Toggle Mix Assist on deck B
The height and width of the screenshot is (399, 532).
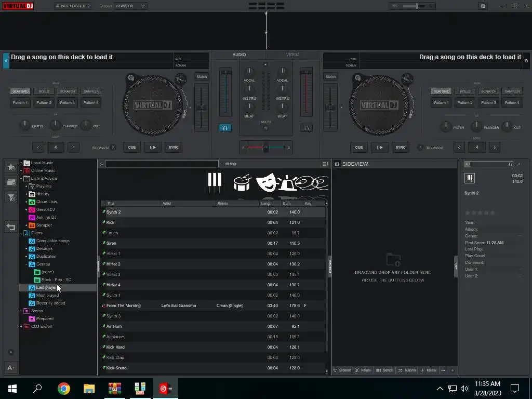click(x=420, y=147)
